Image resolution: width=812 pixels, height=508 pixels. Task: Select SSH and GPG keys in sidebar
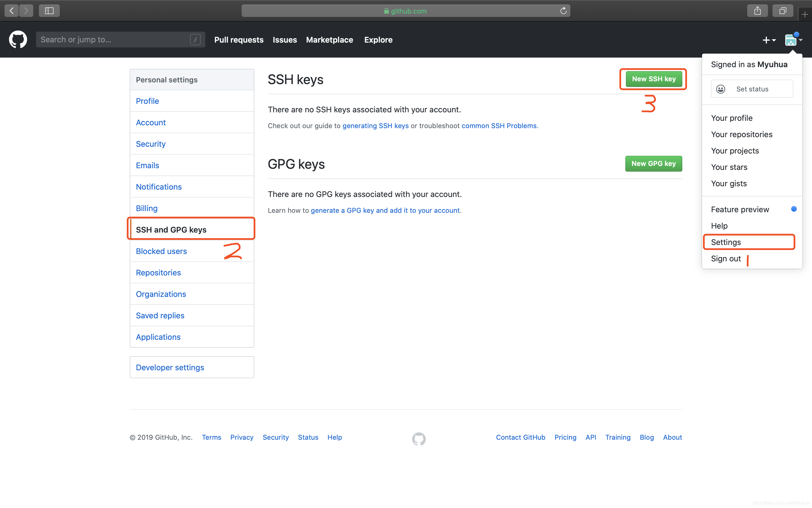(192, 229)
